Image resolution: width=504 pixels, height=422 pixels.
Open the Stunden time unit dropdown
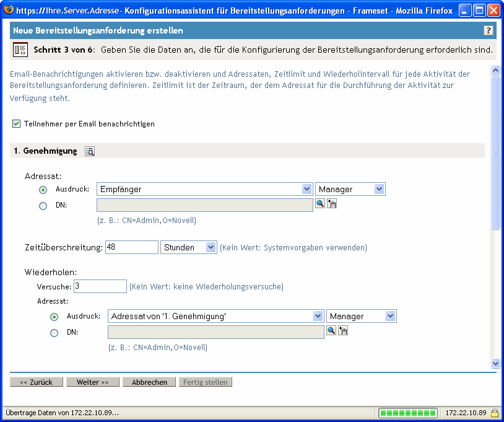coord(189,247)
